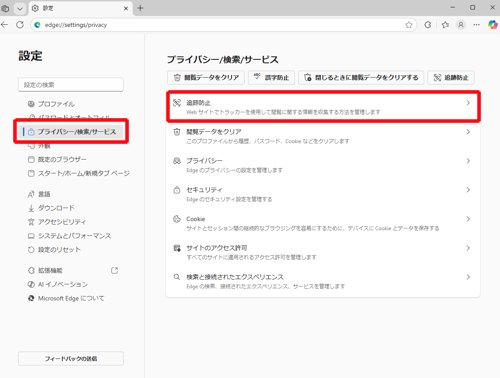Open the tab list dropdown arrow in title bar
This screenshot has width=500, height=378.
click(20, 8)
